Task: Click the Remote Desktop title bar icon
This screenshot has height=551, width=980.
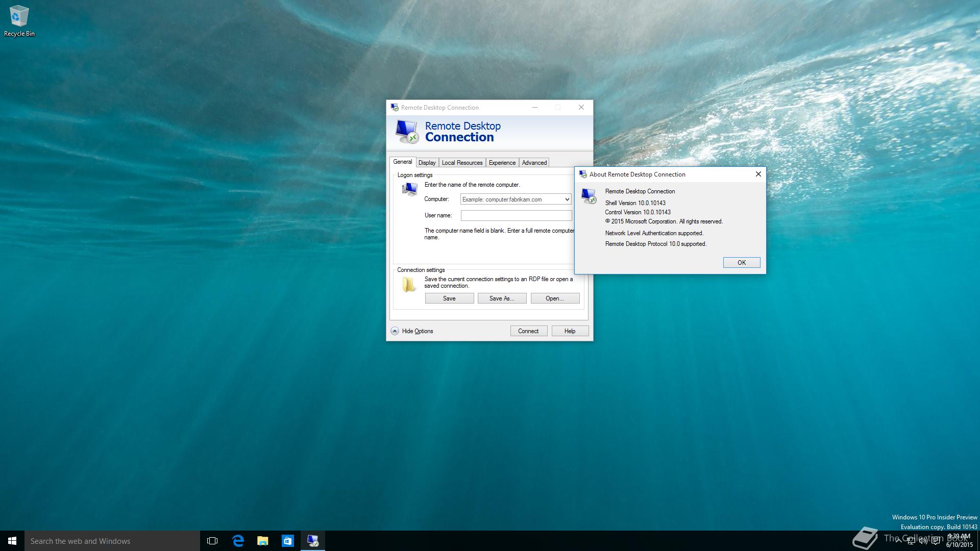Action: pos(395,107)
